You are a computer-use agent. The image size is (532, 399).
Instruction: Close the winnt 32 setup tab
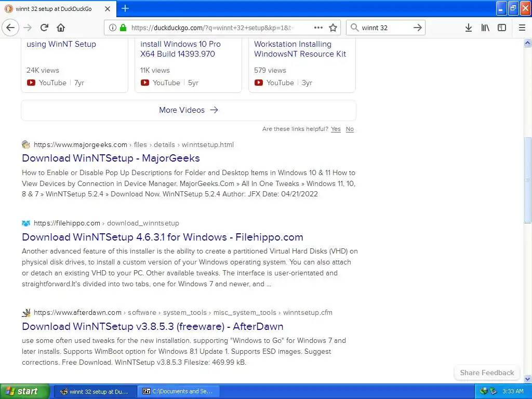click(x=108, y=9)
